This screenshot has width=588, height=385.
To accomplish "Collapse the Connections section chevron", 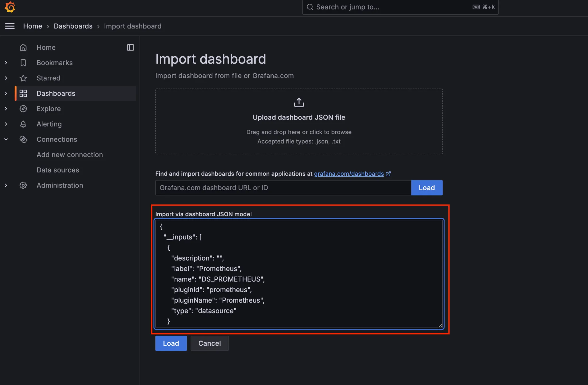I will coord(6,139).
